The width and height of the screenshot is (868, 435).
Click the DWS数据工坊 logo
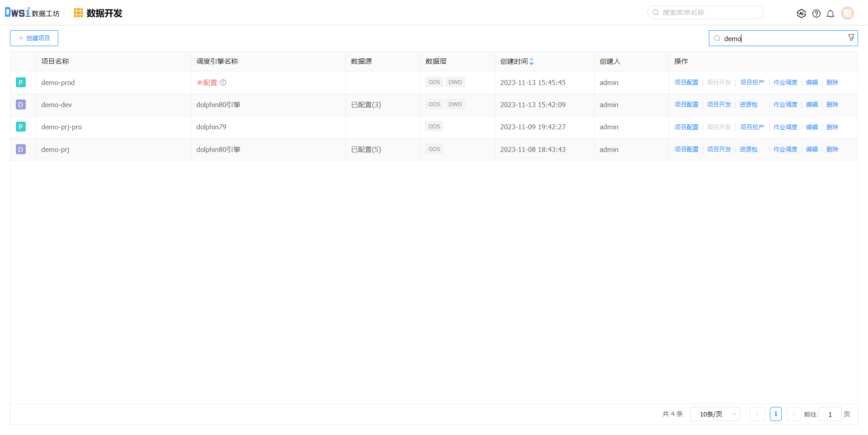(x=32, y=13)
